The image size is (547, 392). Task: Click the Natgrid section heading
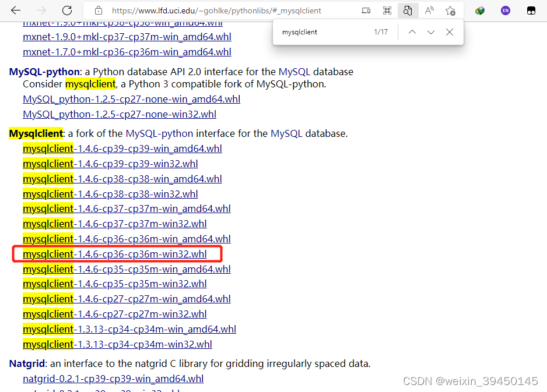click(x=27, y=364)
